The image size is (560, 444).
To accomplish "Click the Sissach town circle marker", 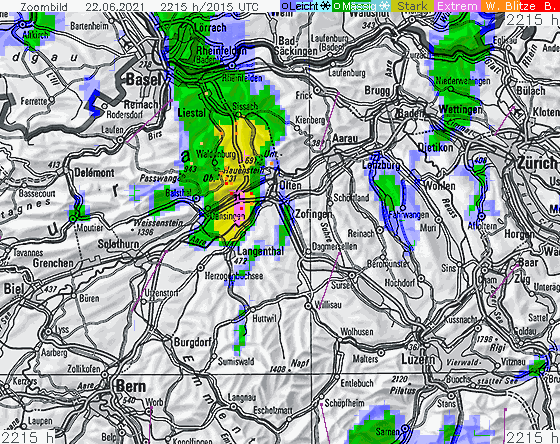I will [239, 115].
